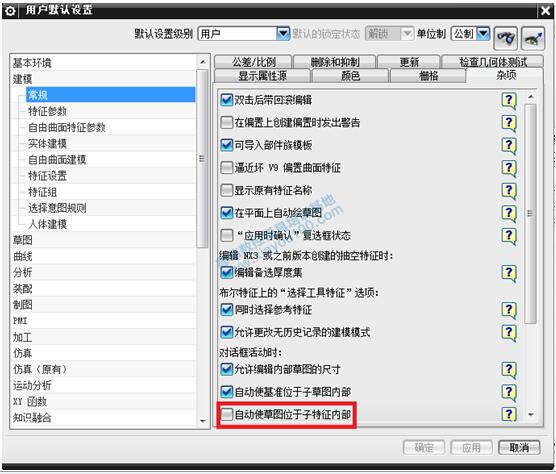556x474 pixels.
Task: Open the 颜色 tab
Action: tap(350, 76)
